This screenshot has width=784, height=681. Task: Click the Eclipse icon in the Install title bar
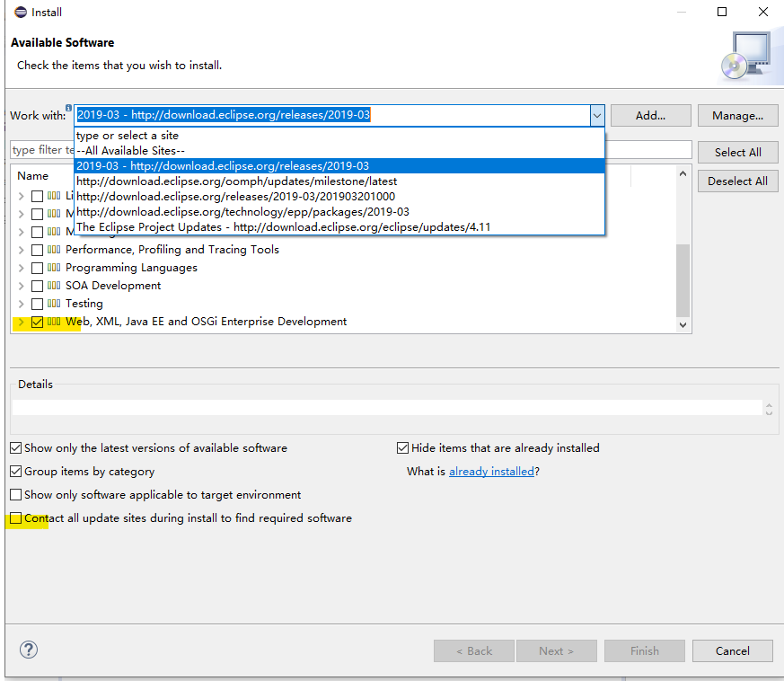click(21, 12)
